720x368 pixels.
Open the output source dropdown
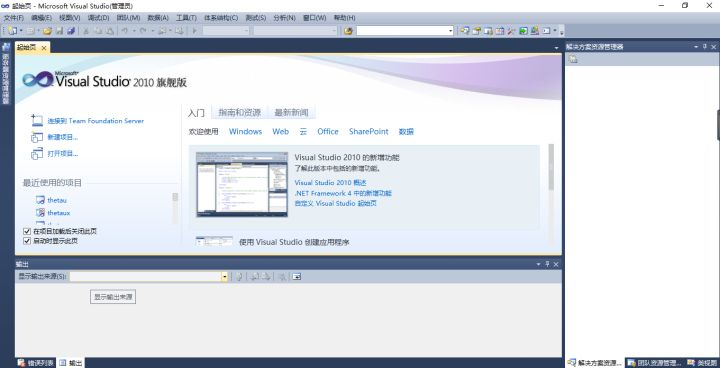[x=225, y=277]
